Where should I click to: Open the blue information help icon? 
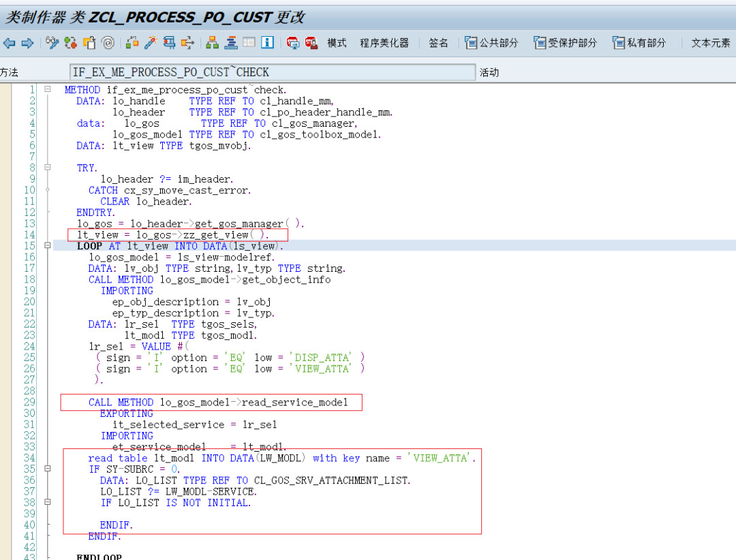[267, 43]
